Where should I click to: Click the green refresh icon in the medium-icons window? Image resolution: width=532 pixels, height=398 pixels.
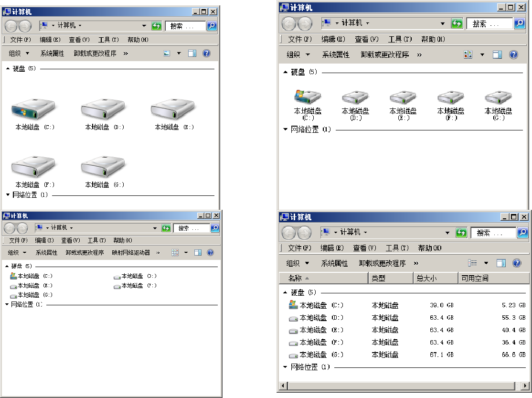pyautogui.click(x=457, y=23)
